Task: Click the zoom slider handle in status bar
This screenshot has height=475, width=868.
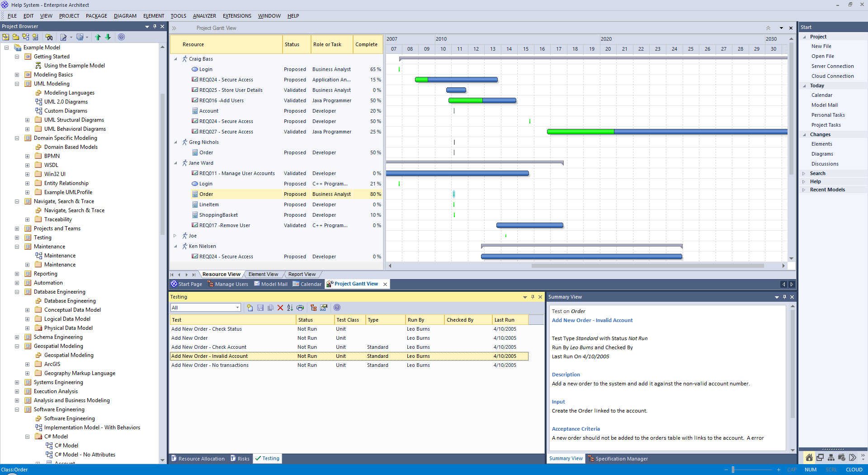Action: [733, 470]
